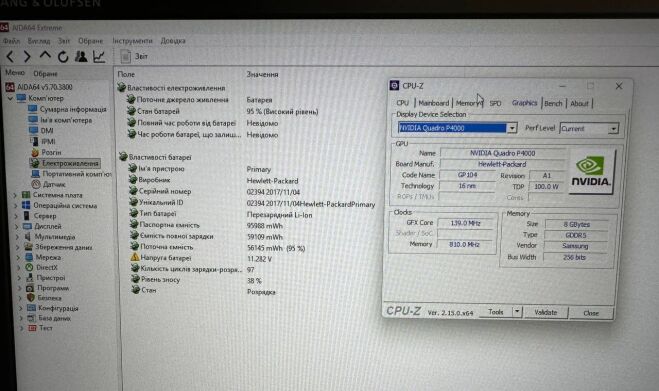
Task: Select Ім'я комп'ютера tree item
Action: click(60, 120)
